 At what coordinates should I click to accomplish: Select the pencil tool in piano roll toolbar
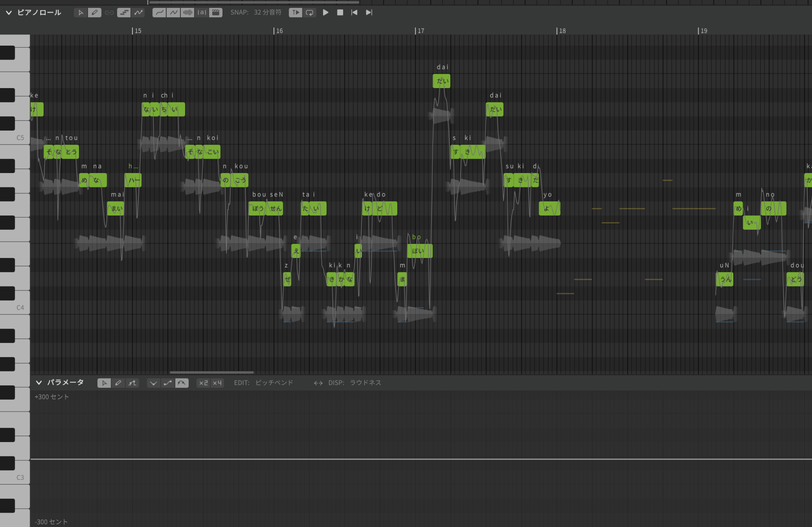[94, 13]
